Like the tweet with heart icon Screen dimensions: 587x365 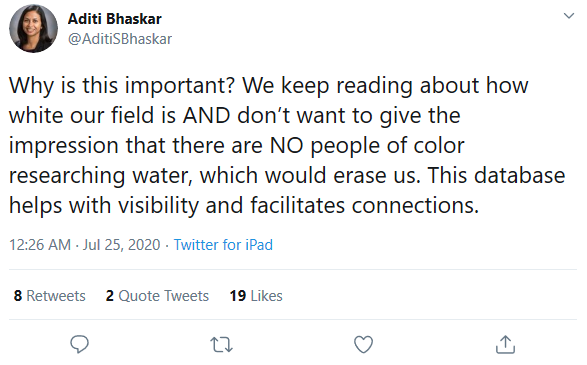tap(364, 344)
